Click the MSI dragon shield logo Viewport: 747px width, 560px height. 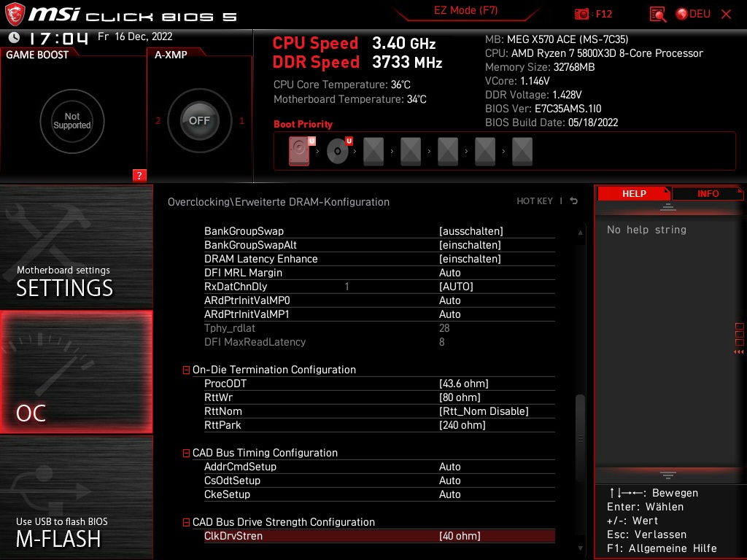click(15, 15)
